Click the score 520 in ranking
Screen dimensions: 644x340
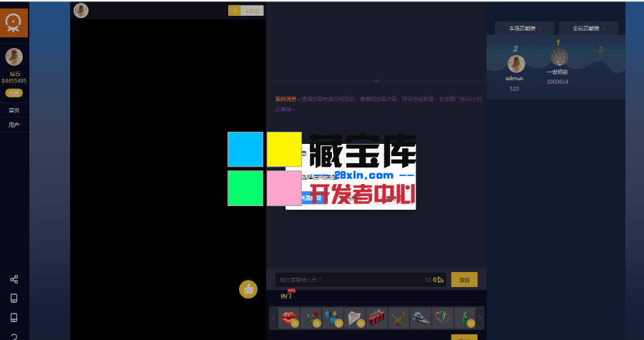pyautogui.click(x=514, y=89)
